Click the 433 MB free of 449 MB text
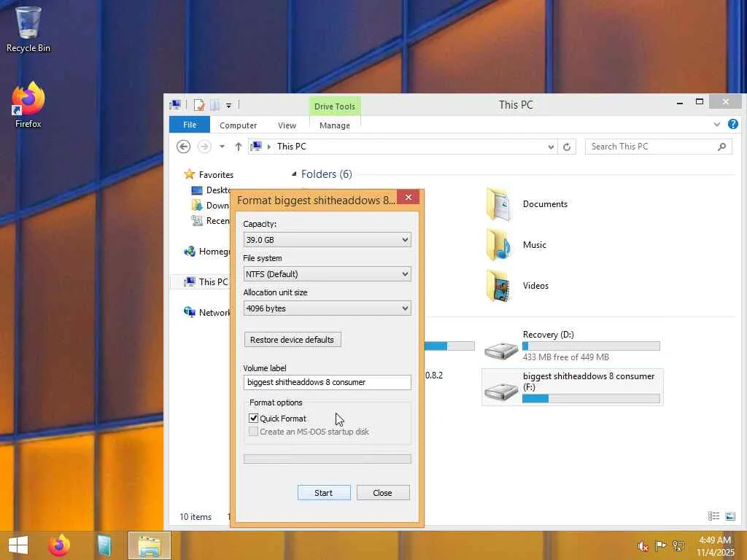The image size is (747, 560). point(566,357)
